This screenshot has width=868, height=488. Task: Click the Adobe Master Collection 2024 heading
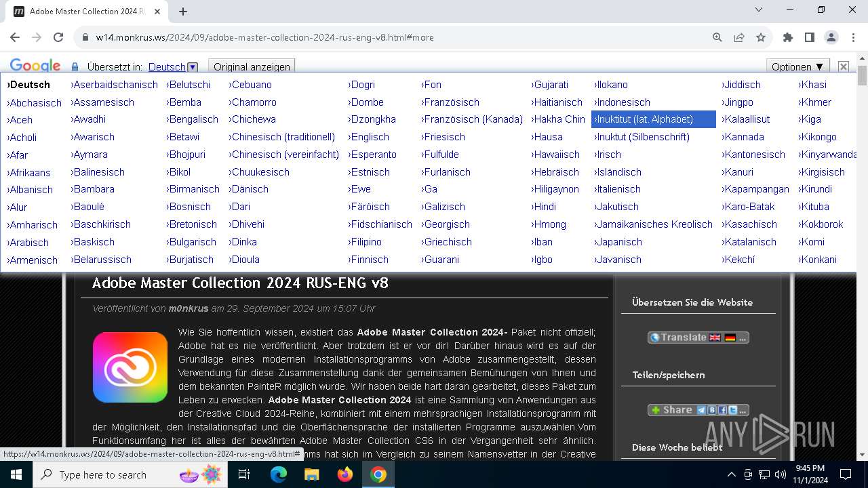[240, 283]
